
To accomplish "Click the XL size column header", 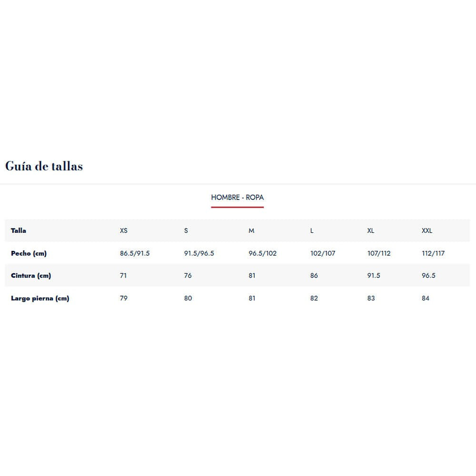I will 371,231.
